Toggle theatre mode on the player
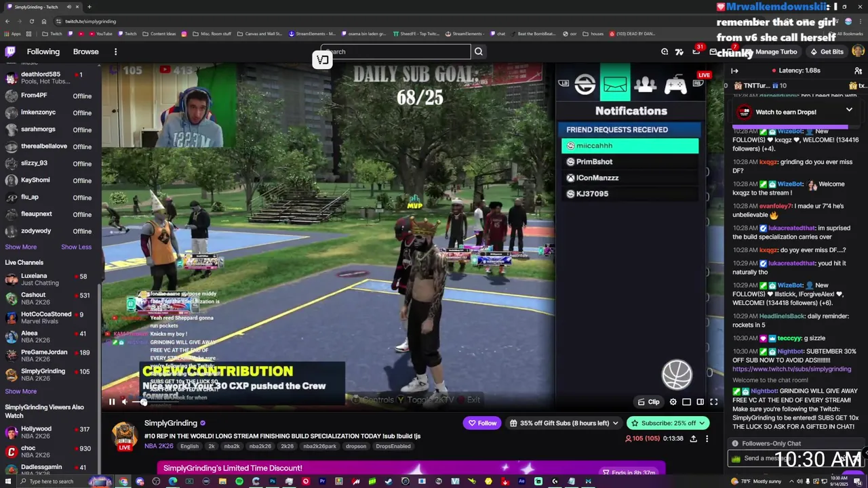This screenshot has width=868, height=488. pyautogui.click(x=700, y=402)
